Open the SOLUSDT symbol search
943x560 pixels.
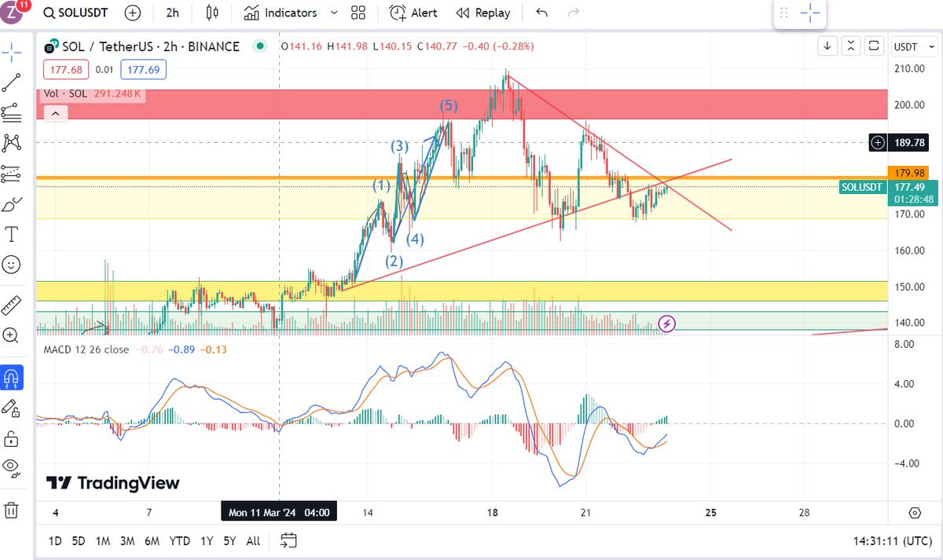(75, 13)
